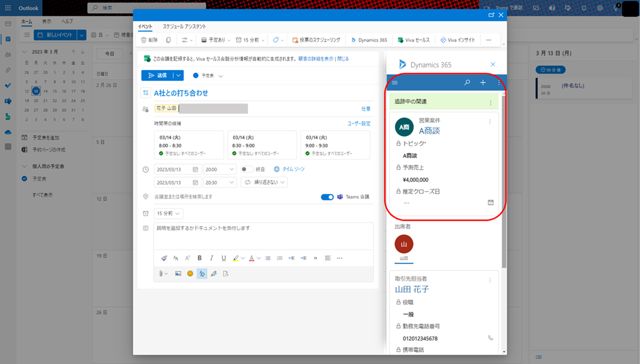Open the 山田 花子 contact link
640x364 pixels.
(x=412, y=289)
